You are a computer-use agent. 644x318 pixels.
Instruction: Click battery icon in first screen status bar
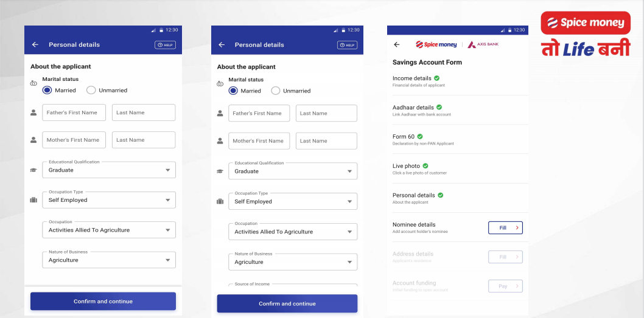point(161,30)
